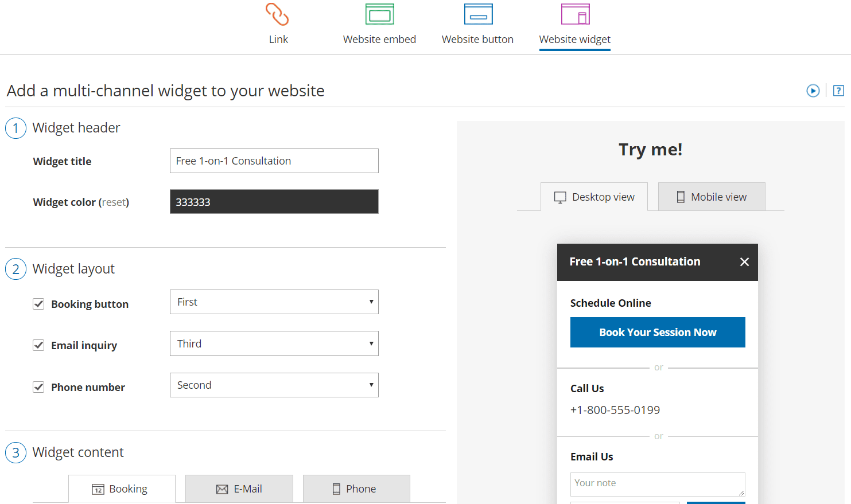Select the Link channel icon

pyautogui.click(x=278, y=14)
